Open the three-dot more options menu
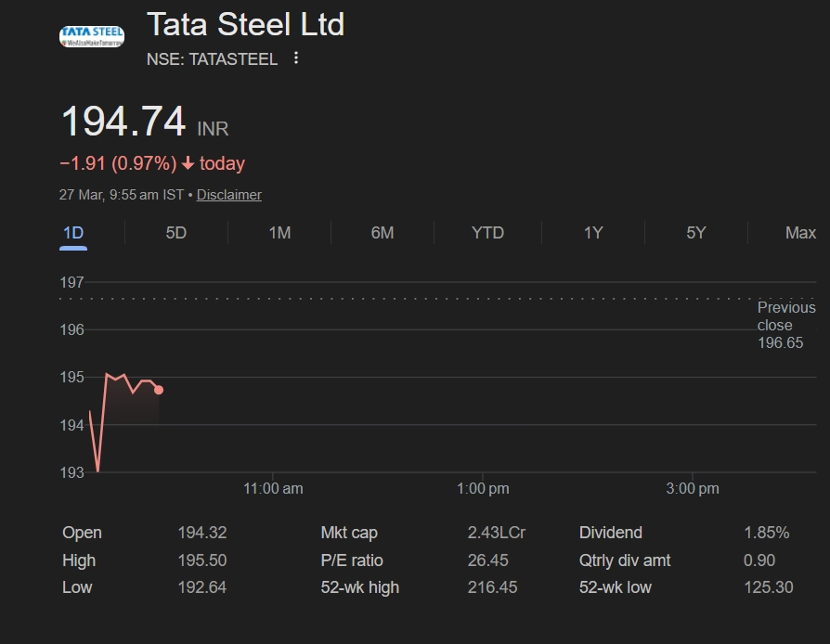This screenshot has height=644, width=830. [296, 58]
